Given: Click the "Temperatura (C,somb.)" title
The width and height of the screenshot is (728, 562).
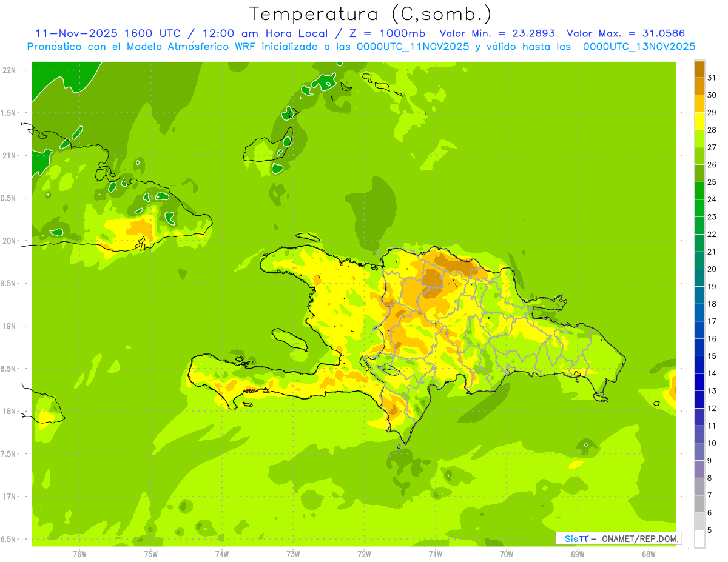Looking at the screenshot, I should click(x=371, y=14).
